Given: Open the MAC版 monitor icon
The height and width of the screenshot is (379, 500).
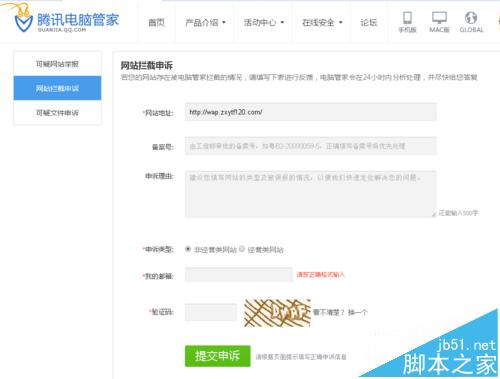Looking at the screenshot, I should tap(439, 17).
